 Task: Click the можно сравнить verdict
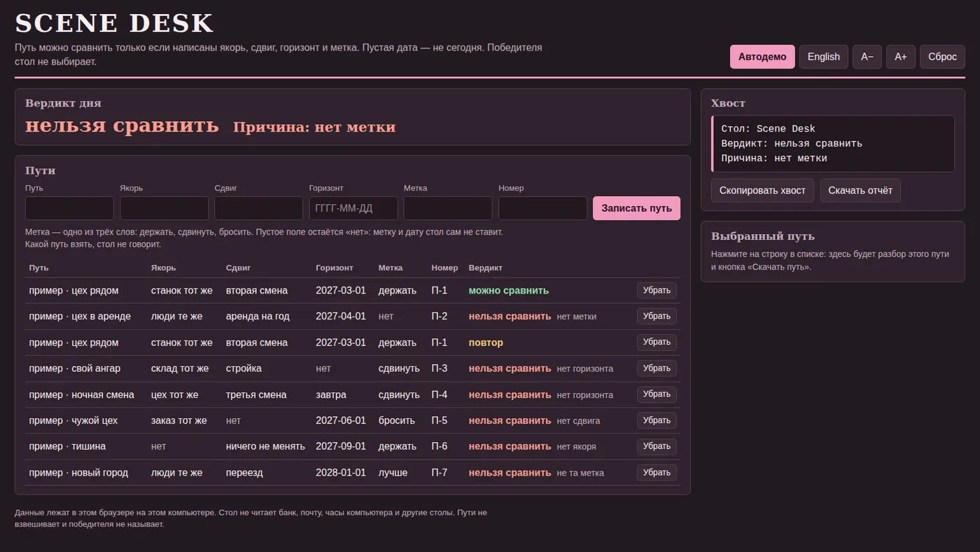(x=509, y=291)
